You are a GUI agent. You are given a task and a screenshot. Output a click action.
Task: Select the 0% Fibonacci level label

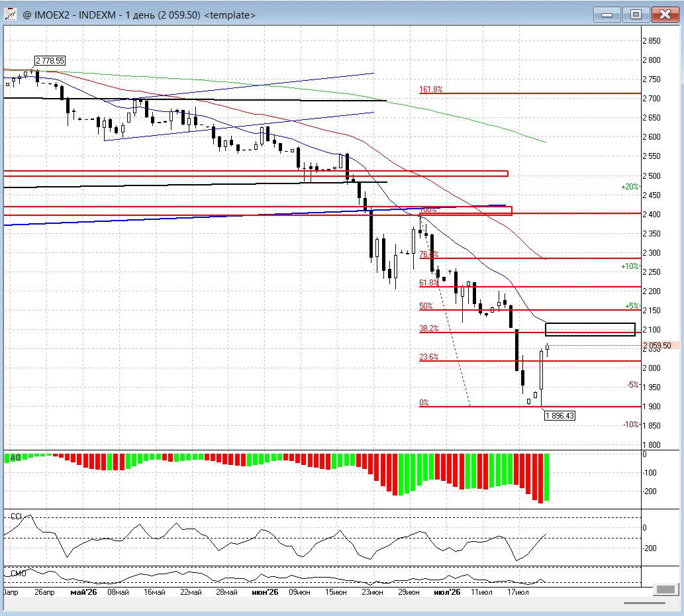(x=424, y=402)
